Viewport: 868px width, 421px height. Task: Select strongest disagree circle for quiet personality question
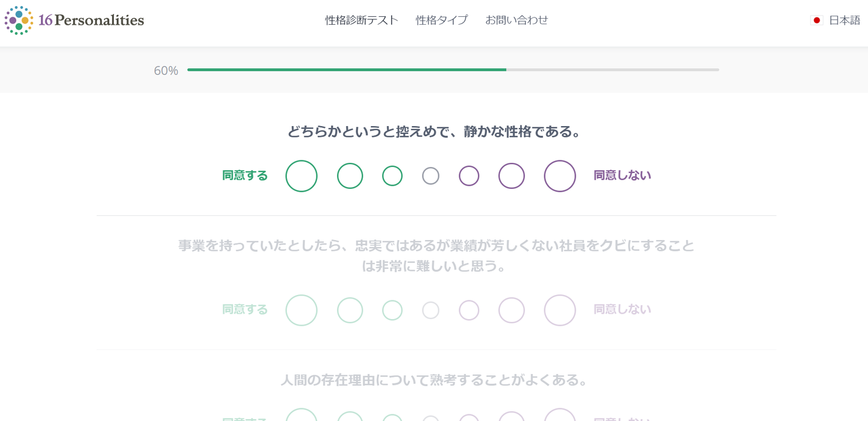[x=560, y=176]
